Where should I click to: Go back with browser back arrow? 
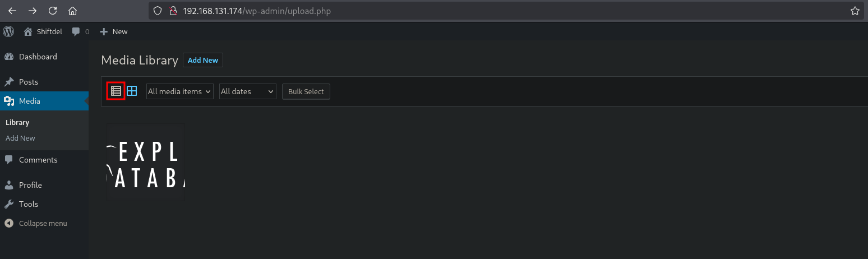click(x=12, y=11)
